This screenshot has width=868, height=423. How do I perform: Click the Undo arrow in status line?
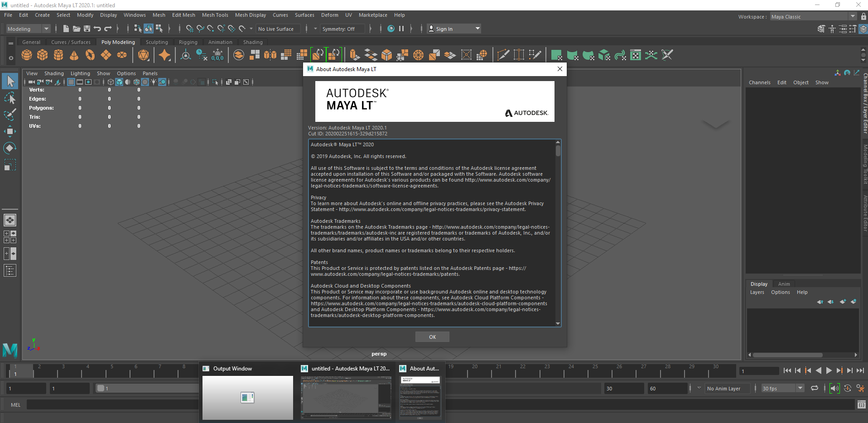pos(97,29)
